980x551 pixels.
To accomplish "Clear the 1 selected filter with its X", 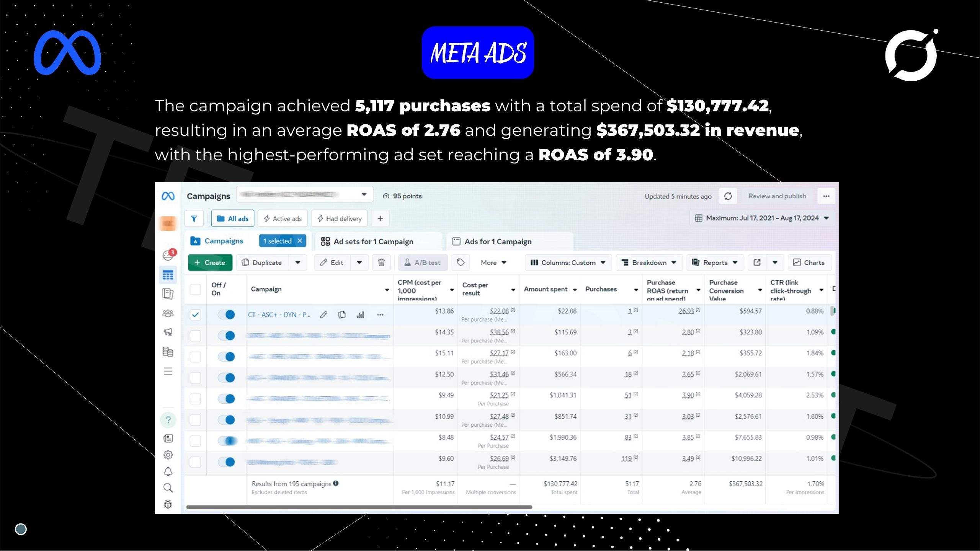I will click(x=300, y=241).
